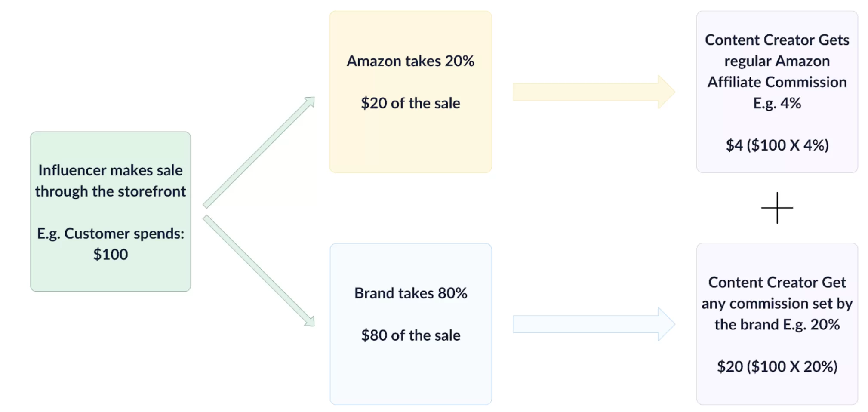Click the "Amazon takes 20%" label
This screenshot has width=868, height=412.
[410, 61]
